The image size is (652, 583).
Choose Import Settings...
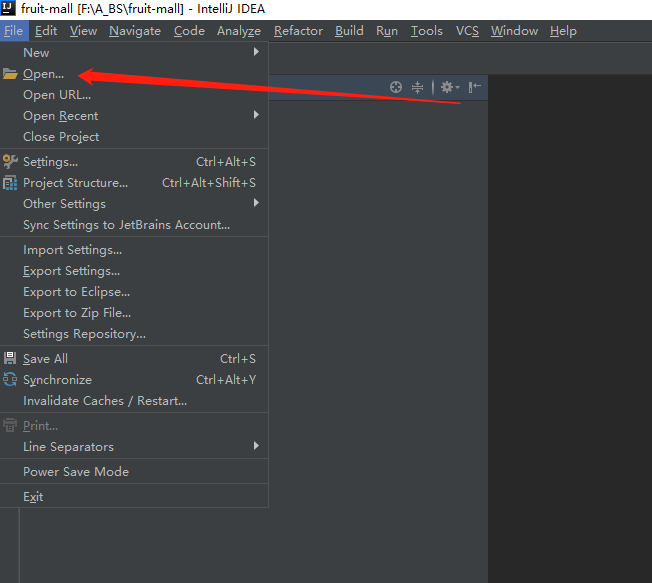click(134, 250)
